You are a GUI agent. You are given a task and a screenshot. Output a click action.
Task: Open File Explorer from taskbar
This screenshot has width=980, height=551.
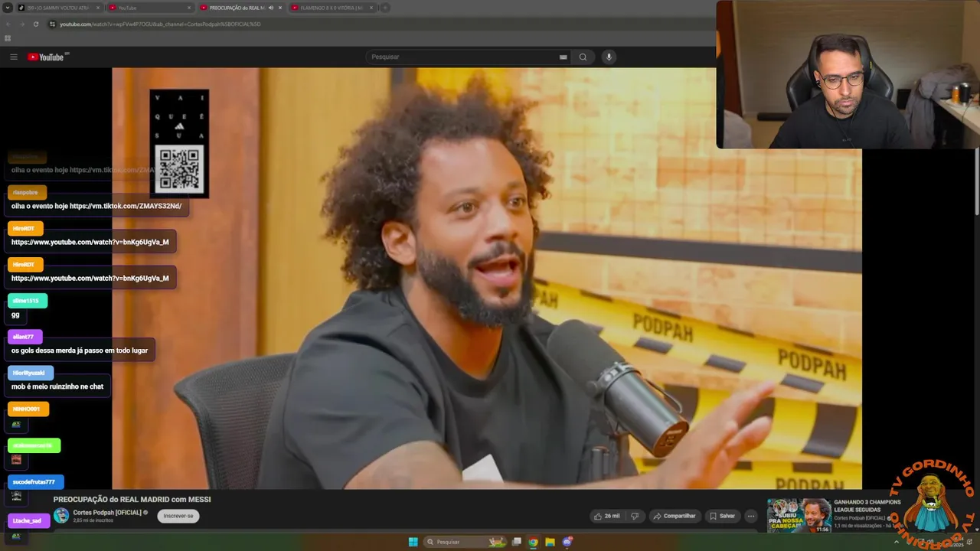pos(550,542)
